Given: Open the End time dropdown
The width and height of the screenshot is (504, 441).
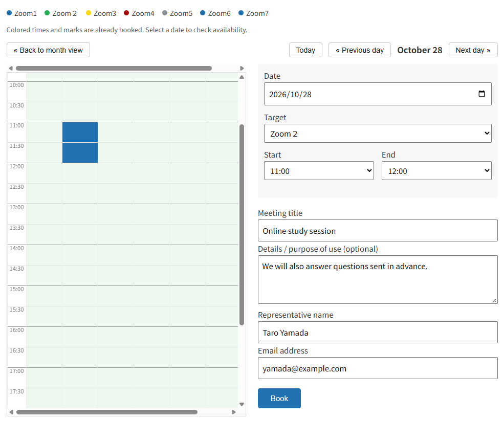Looking at the screenshot, I should tap(436, 171).
